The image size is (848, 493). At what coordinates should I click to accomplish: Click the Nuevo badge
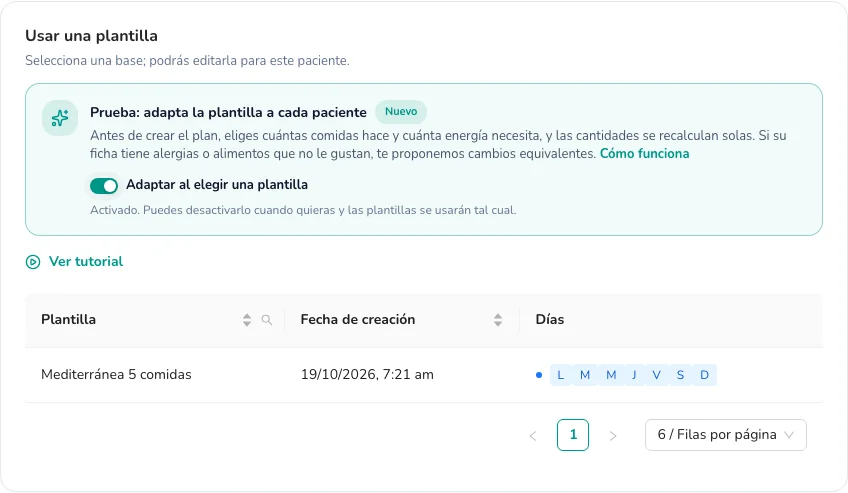401,112
